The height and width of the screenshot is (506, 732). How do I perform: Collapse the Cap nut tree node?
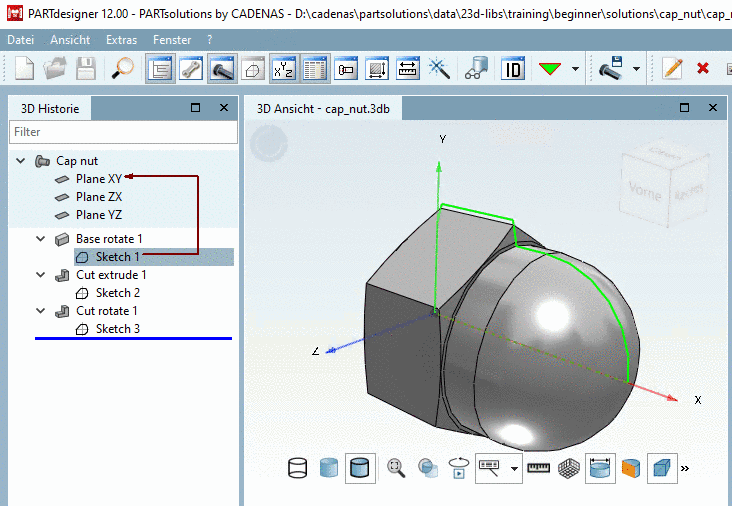21,161
